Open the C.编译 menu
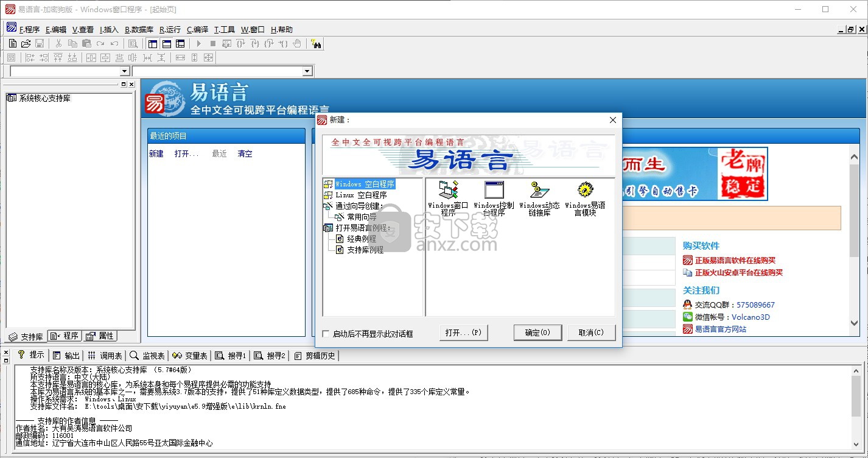 198,29
